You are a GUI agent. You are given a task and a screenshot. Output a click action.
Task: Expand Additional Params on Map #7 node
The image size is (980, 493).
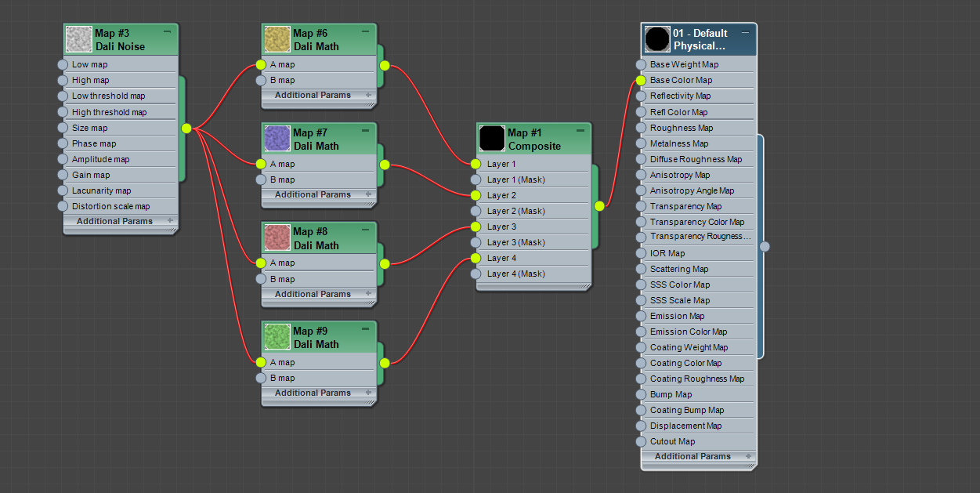368,194
